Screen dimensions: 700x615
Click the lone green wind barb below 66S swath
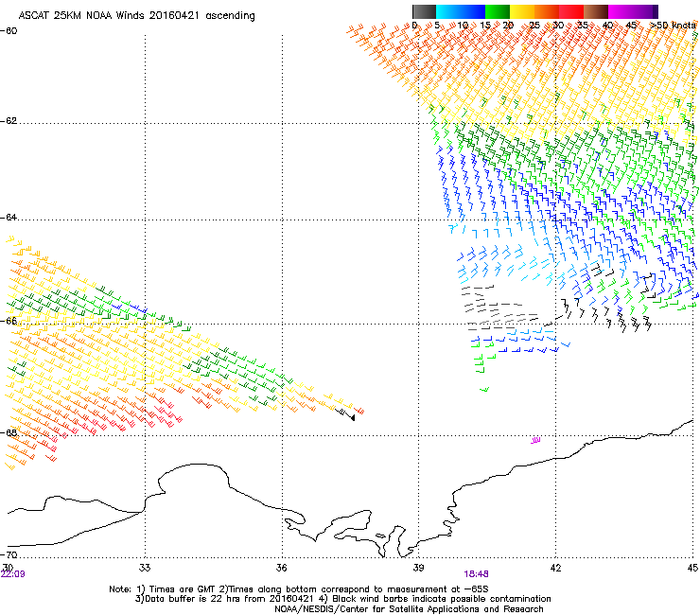pyautogui.click(x=484, y=390)
